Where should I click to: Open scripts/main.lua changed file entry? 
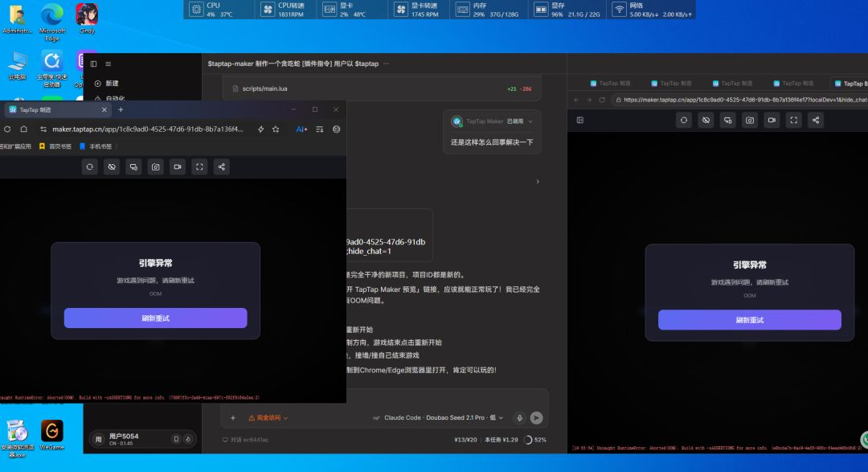[382, 88]
